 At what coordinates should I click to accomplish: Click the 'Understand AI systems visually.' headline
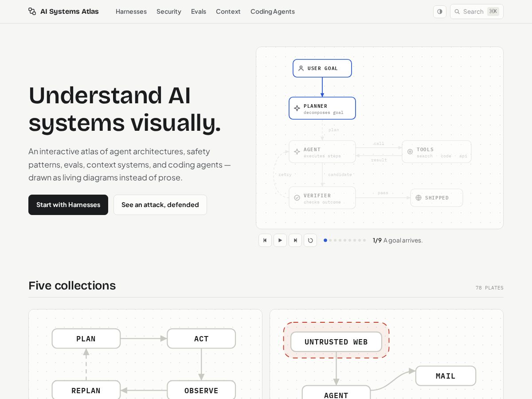(x=125, y=109)
